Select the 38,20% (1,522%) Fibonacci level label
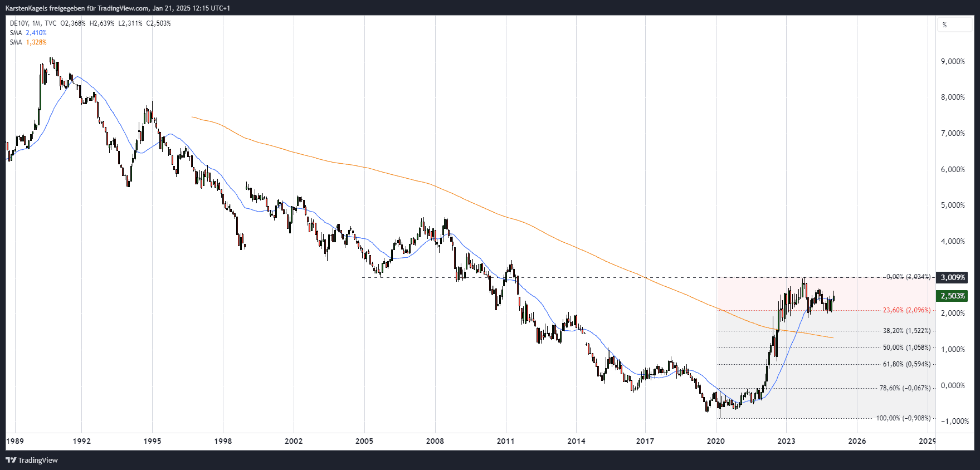The width and height of the screenshot is (980, 470). (906, 331)
